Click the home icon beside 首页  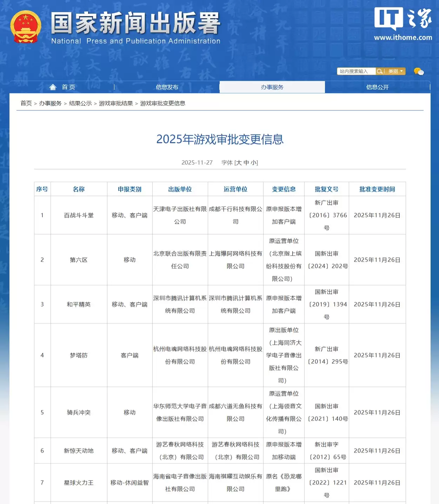(x=53, y=87)
